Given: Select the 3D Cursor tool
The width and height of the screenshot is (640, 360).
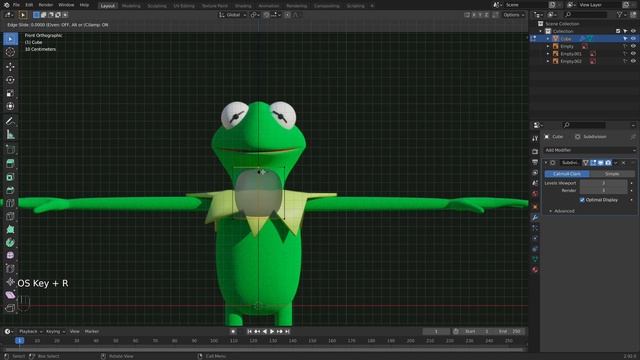Looking at the screenshot, I should pos(10,52).
